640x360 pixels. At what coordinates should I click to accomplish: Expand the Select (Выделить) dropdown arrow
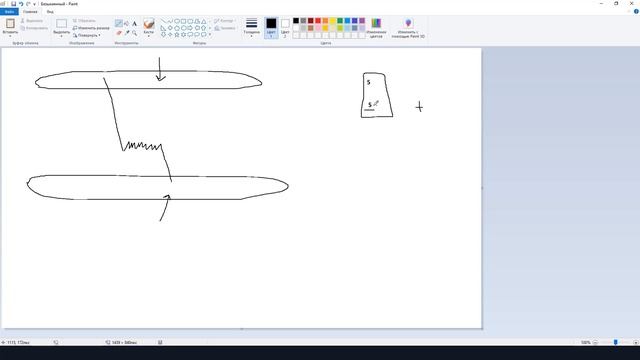click(x=62, y=36)
